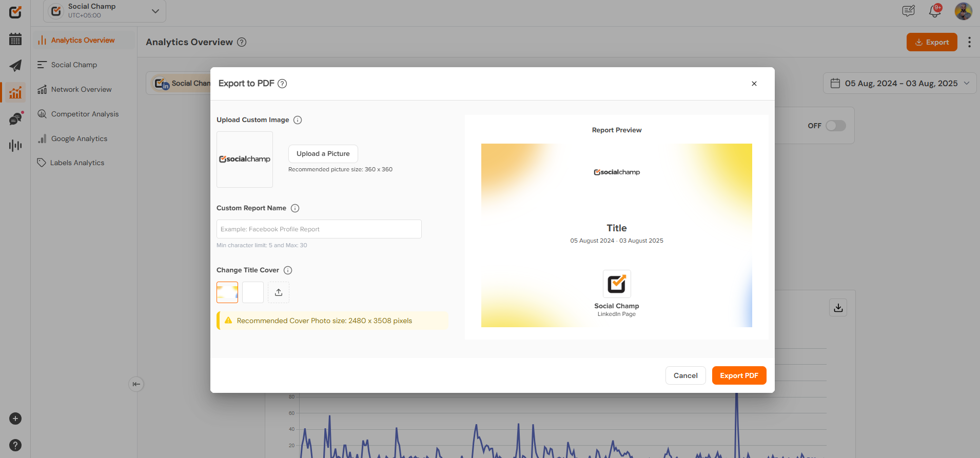Click the Custom Report Name input field
The image size is (980, 458).
[x=319, y=229]
